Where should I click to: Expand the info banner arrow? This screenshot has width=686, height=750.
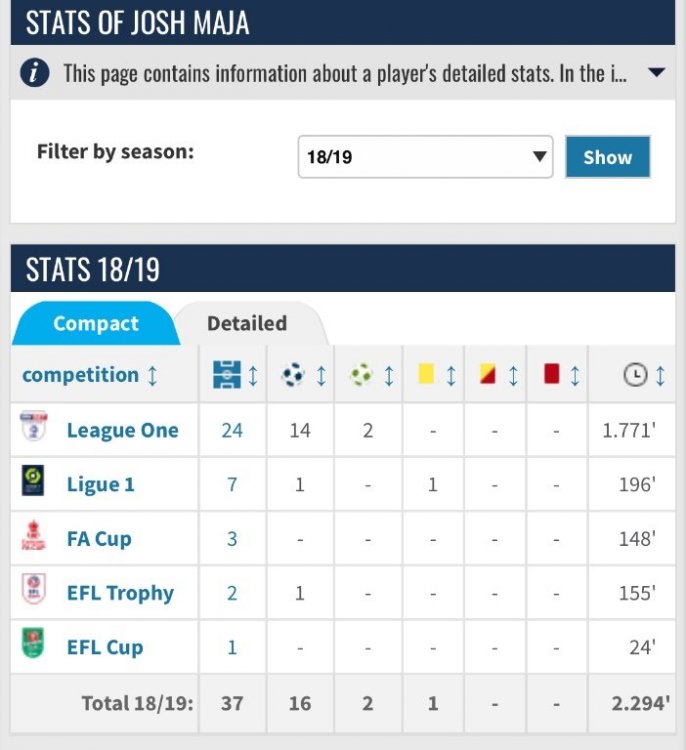coord(656,73)
